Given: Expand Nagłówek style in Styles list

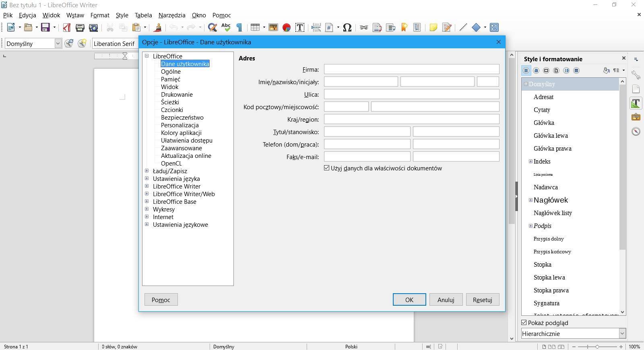Looking at the screenshot, I should (530, 200).
